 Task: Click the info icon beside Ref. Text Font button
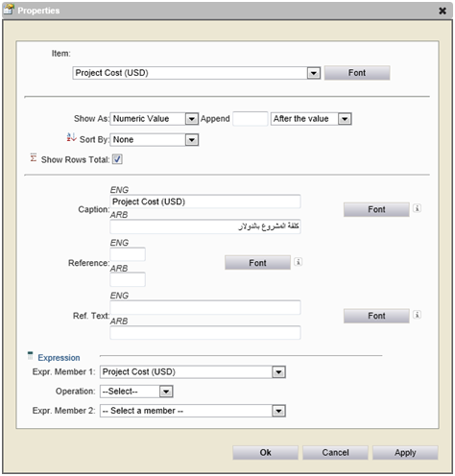(x=417, y=315)
